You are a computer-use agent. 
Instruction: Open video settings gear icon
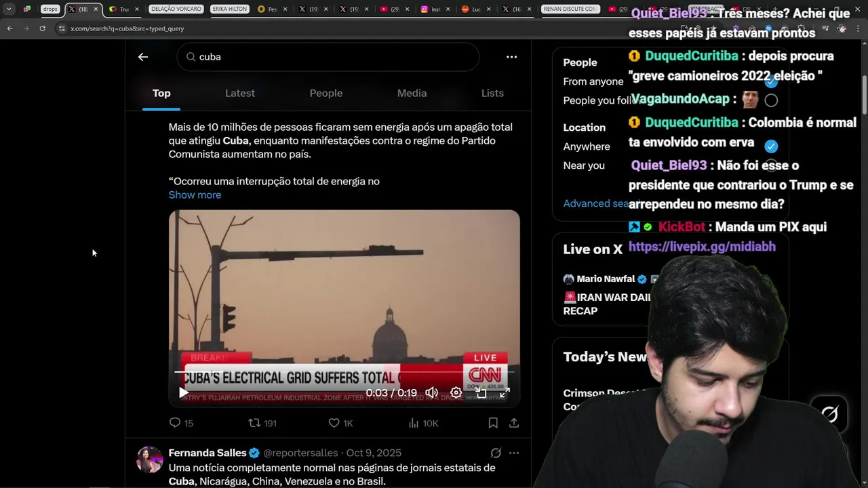pos(456,392)
